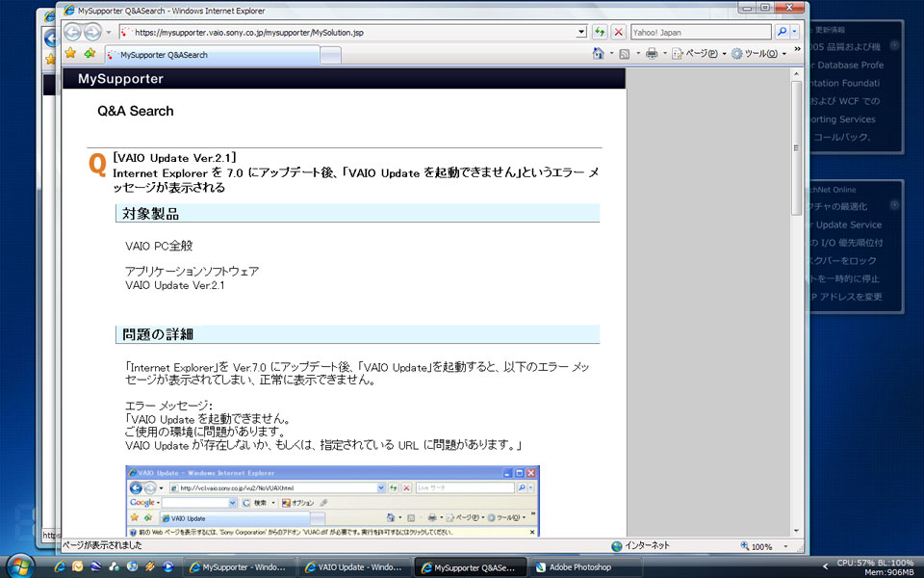
Task: Click the address bar with mysupporter.vaio.sony.co.jp URL
Action: [346, 33]
